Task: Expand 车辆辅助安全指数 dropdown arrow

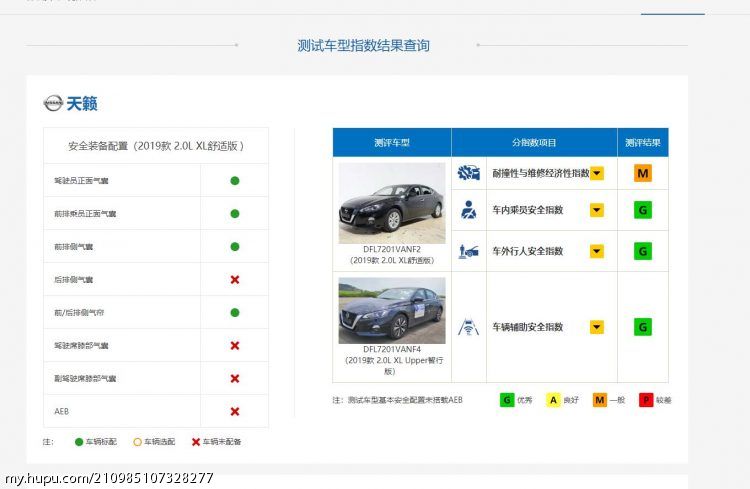Action: click(596, 327)
